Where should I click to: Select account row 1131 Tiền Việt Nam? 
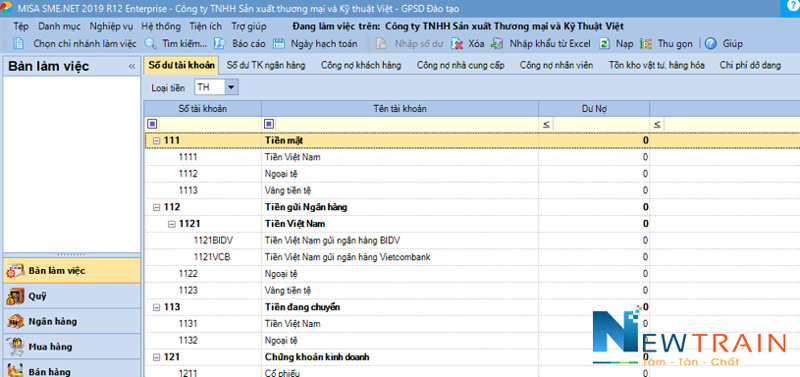click(x=472, y=324)
